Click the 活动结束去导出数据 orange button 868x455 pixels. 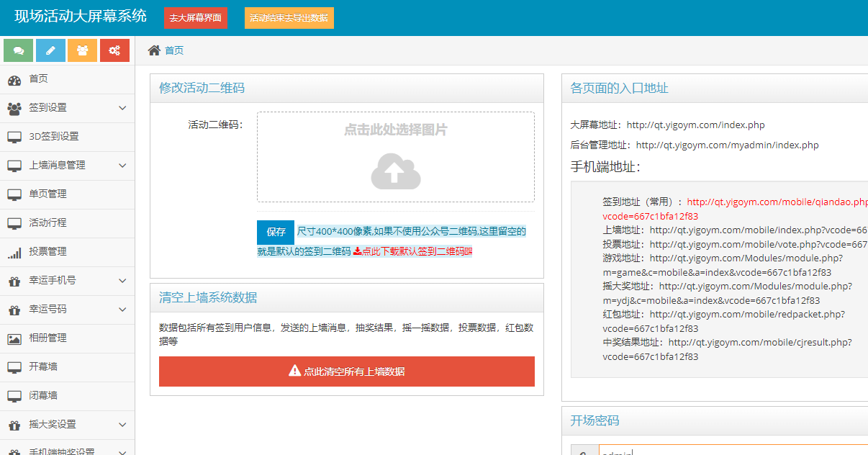click(x=289, y=18)
